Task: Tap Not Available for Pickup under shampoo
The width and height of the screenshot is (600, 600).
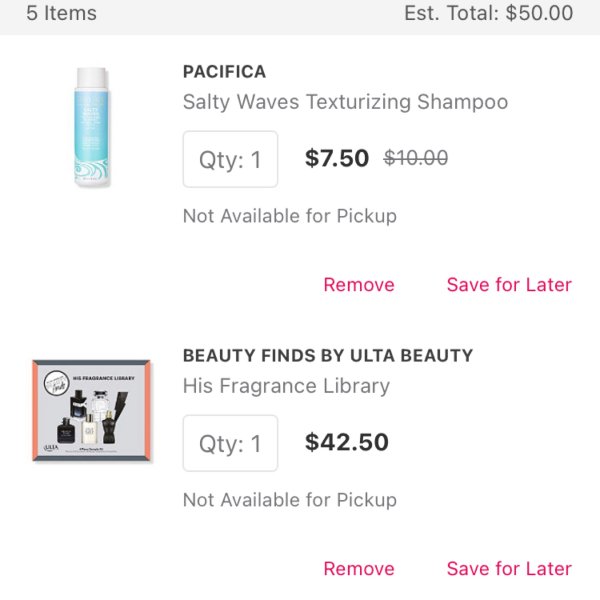Action: (x=290, y=216)
